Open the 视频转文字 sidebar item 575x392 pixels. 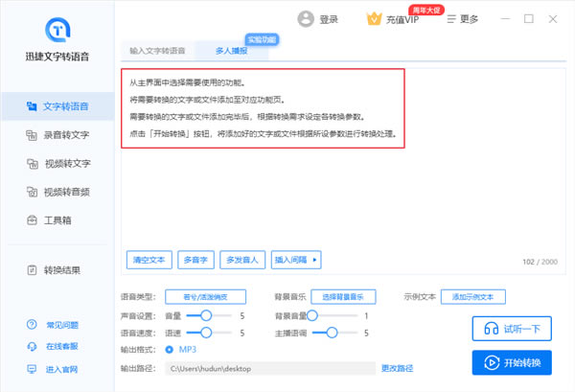coord(57,164)
